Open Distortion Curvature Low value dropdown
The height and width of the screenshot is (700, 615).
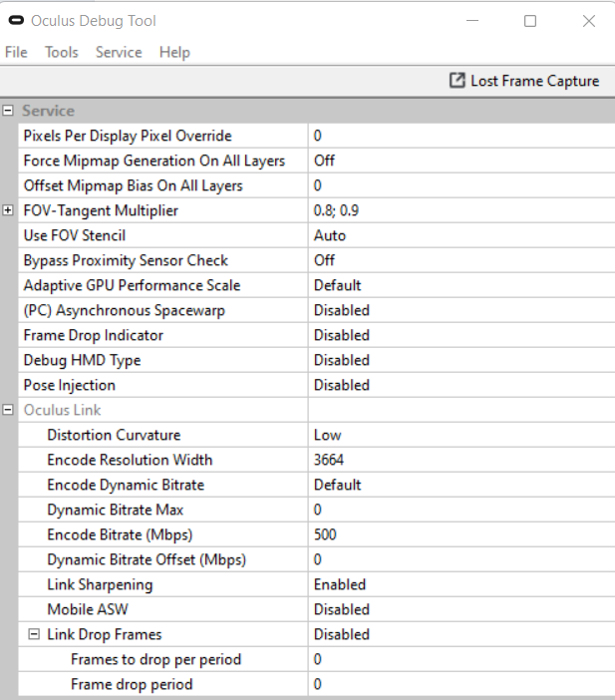pyautogui.click(x=461, y=435)
